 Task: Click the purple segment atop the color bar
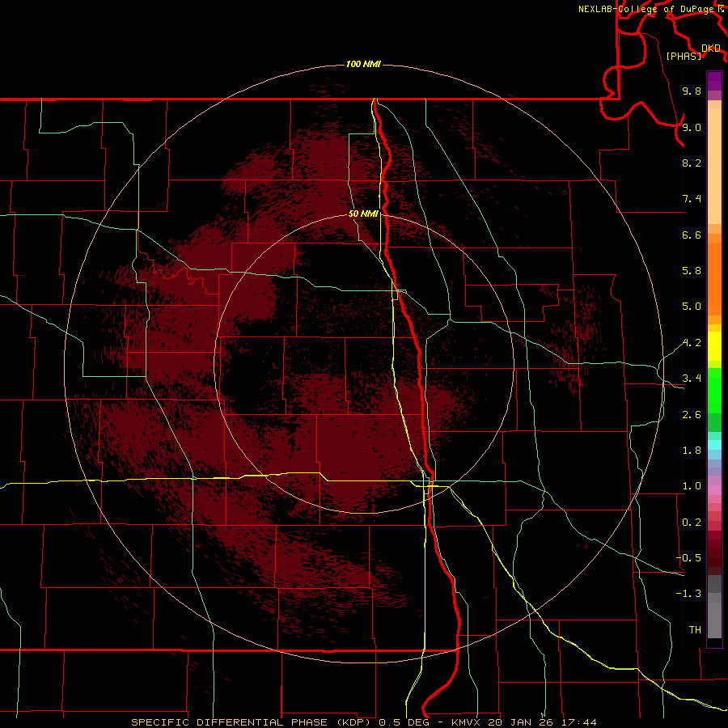[714, 81]
